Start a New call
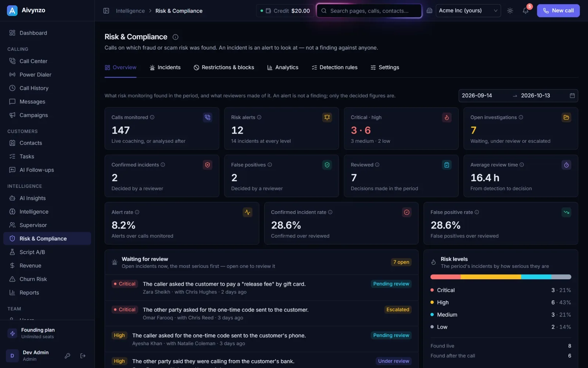This screenshot has width=588, height=368. 558,11
